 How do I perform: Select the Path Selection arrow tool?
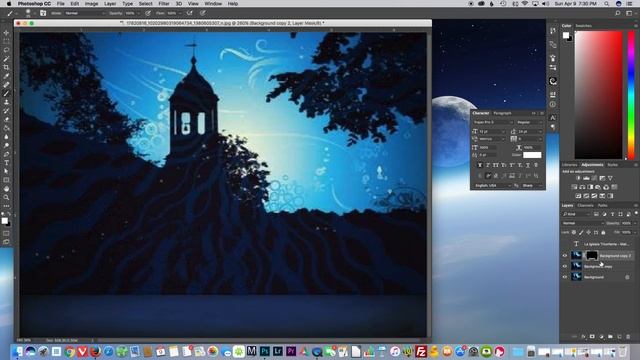click(6, 171)
